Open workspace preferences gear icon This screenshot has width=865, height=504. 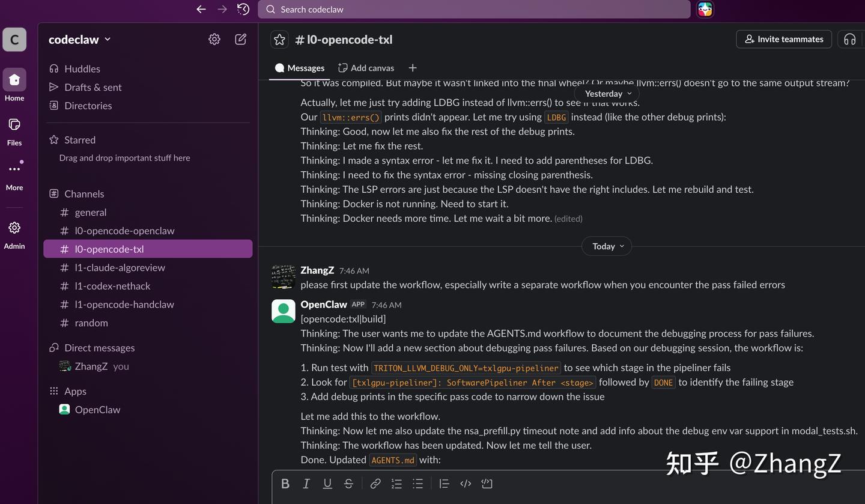point(214,39)
